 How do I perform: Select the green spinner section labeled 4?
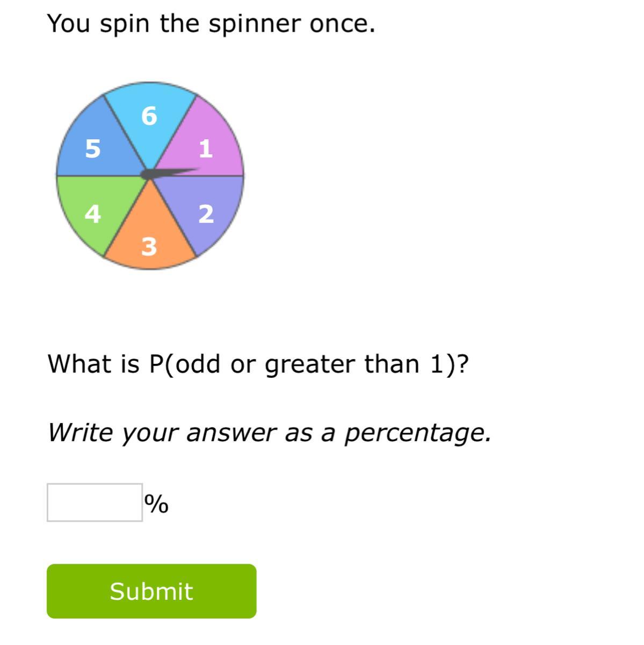click(94, 210)
